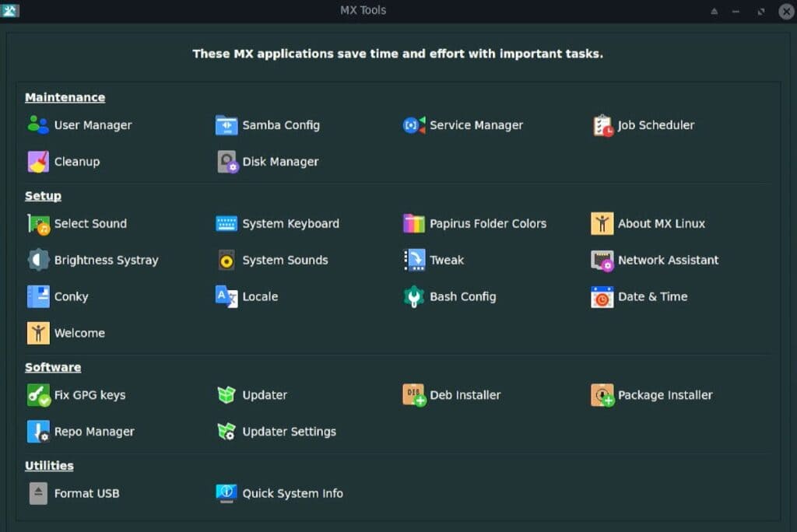
Task: Click the Fix GPG keys icon
Action: pyautogui.click(x=38, y=395)
